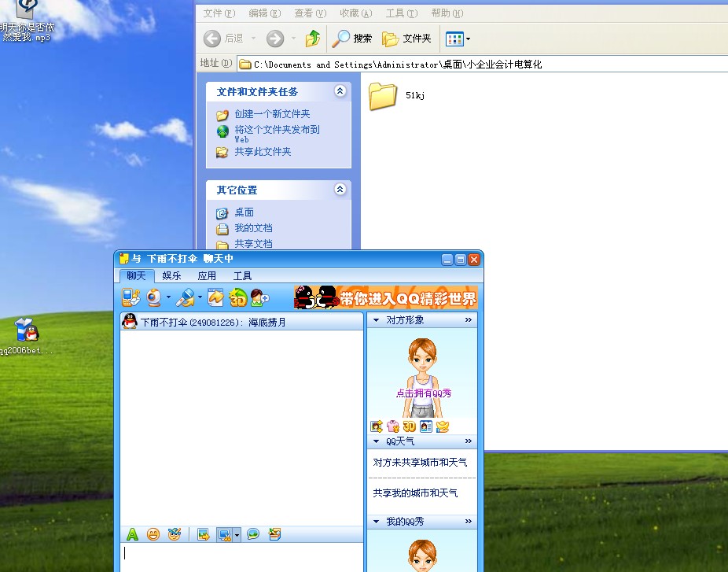Click the chat bubble scene icon
The width and height of the screenshot is (728, 572).
pos(253,534)
